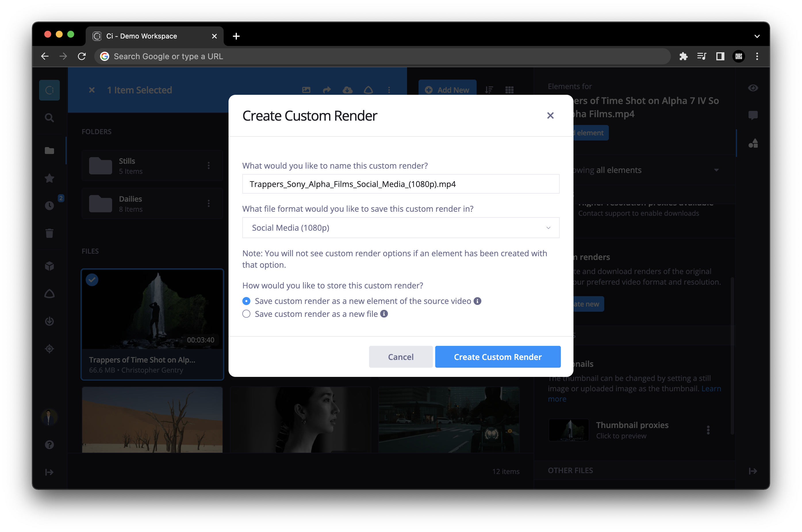Viewport: 802px width, 532px height.
Task: Open more options in selection toolbar
Action: pyautogui.click(x=389, y=90)
